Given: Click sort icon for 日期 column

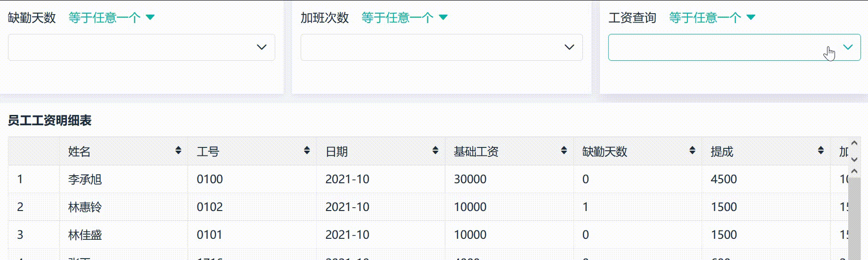Looking at the screenshot, I should [x=435, y=150].
